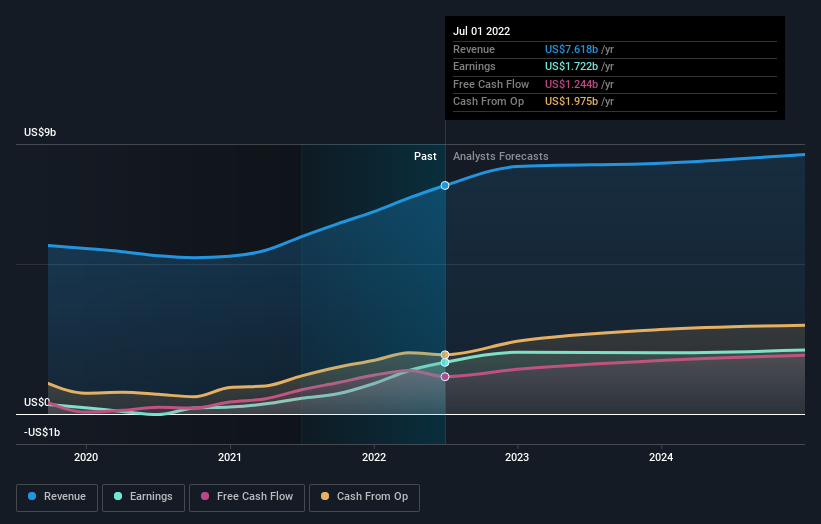Click the Free Cash Flow label in tooltip
Viewport: 821px width, 524px height.
click(x=491, y=84)
